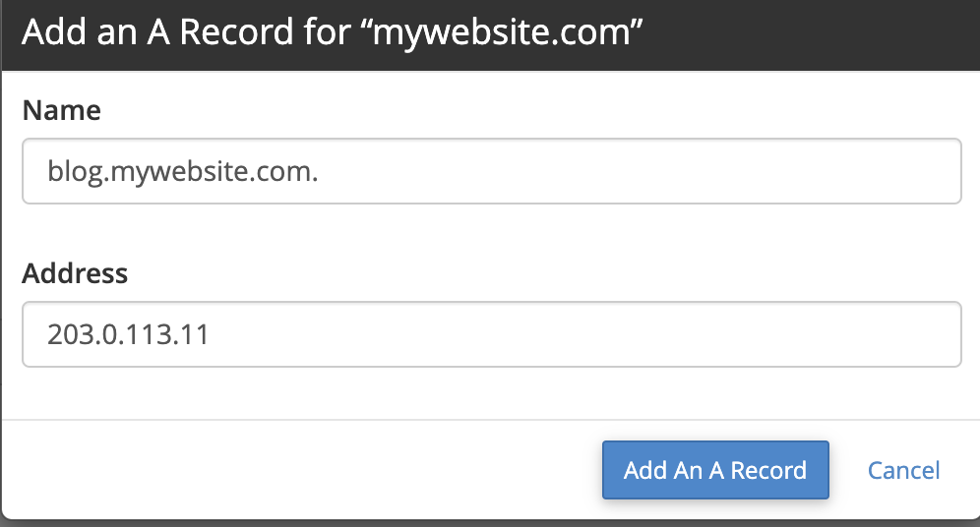The width and height of the screenshot is (980, 527).
Task: Click empty footer area left of the buttons
Action: click(295, 470)
